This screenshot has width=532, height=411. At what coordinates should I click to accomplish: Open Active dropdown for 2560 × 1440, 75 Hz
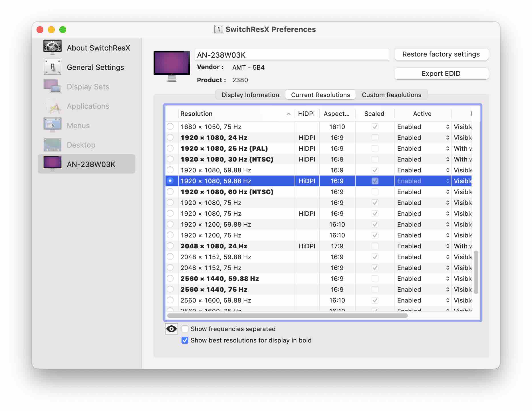423,289
